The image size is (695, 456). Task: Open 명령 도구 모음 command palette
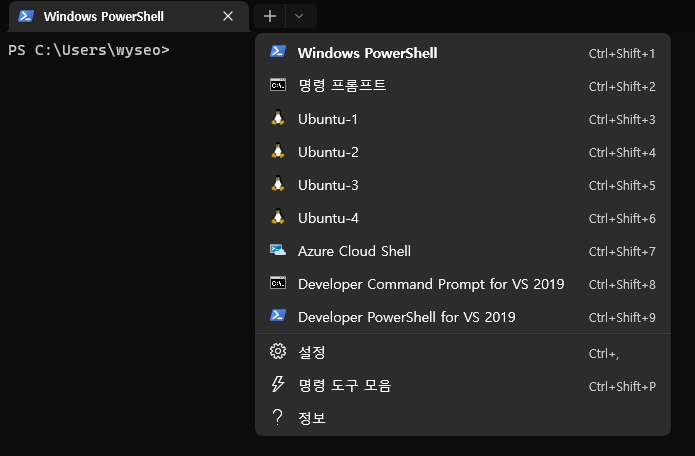pyautogui.click(x=463, y=386)
